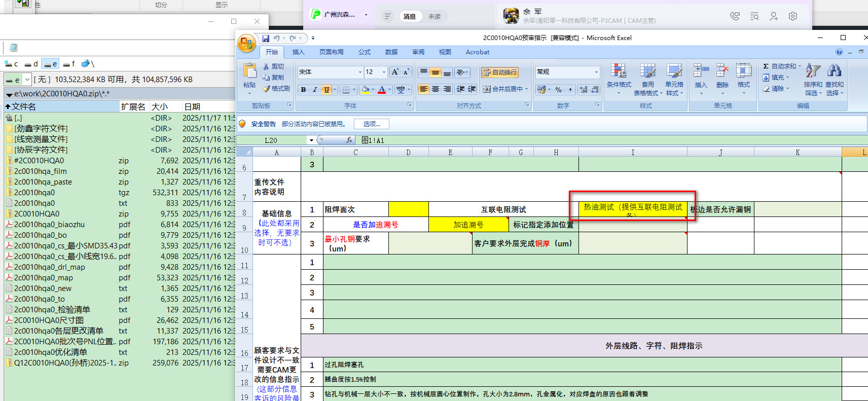Viewport: 868px width, 401px height.
Task: Center cell text horizontally
Action: tap(435, 89)
